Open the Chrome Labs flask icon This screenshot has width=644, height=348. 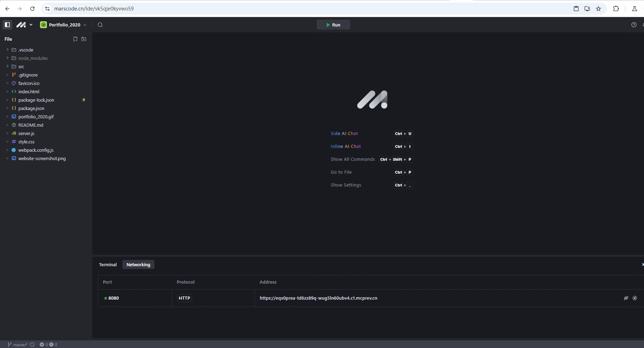click(635, 9)
